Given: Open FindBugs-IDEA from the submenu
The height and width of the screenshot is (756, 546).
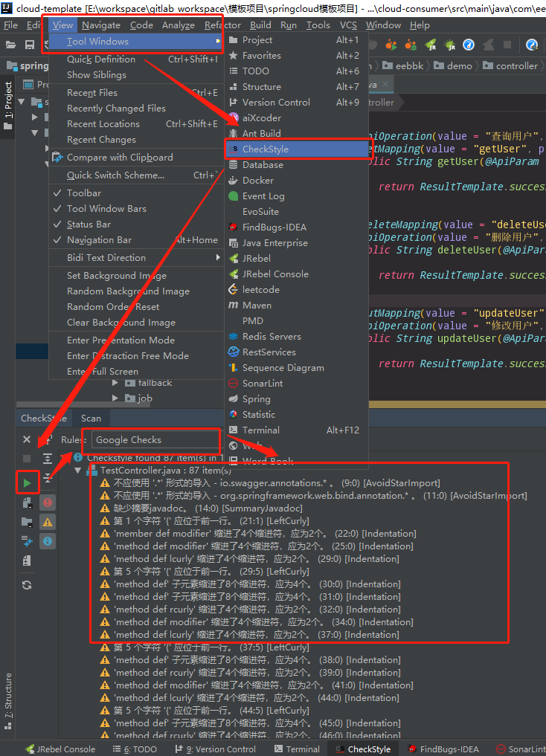Looking at the screenshot, I should coord(274,227).
